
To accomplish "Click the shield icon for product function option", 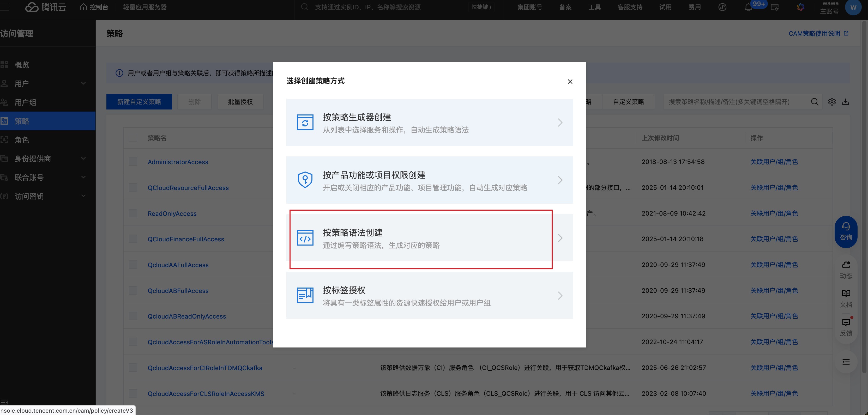I will click(305, 180).
